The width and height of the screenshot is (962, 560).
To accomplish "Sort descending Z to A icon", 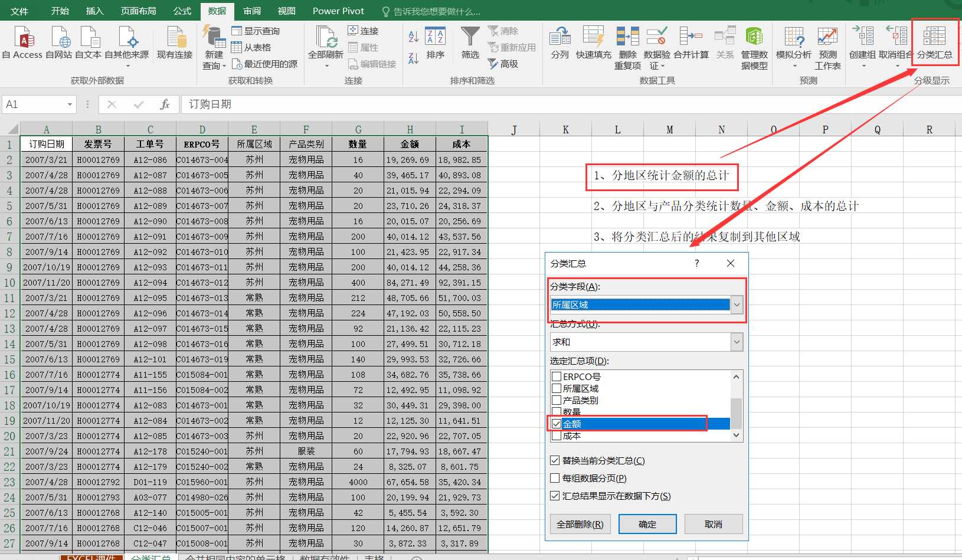I will click(x=414, y=58).
